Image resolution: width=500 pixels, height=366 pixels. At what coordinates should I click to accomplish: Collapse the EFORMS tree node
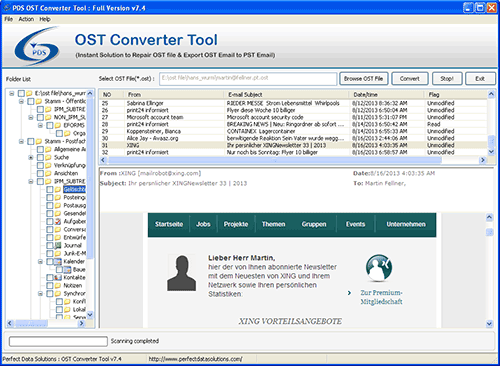point(40,125)
